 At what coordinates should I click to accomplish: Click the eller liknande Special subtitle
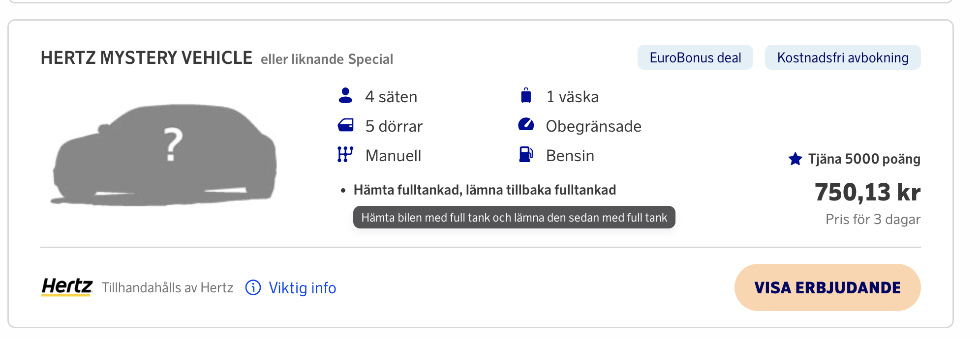(x=327, y=59)
